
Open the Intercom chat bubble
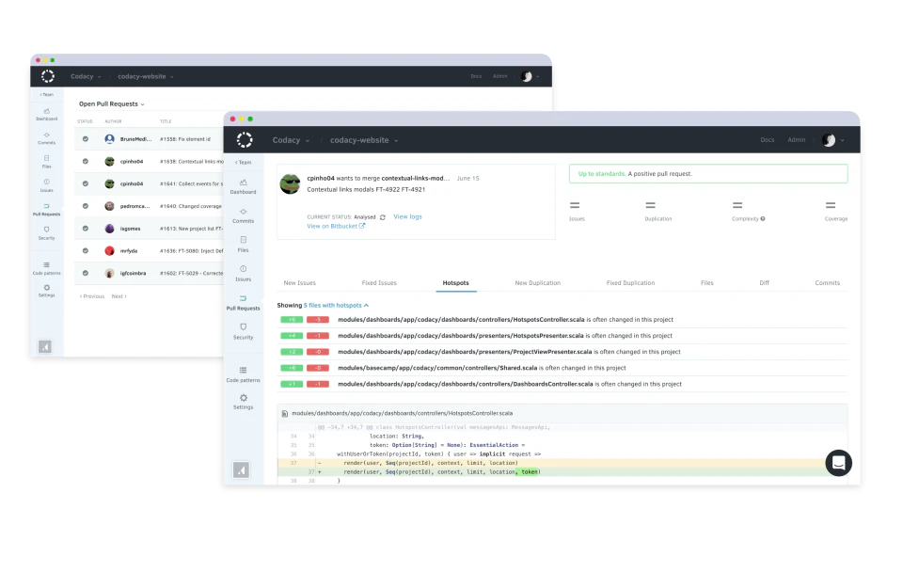point(838,463)
